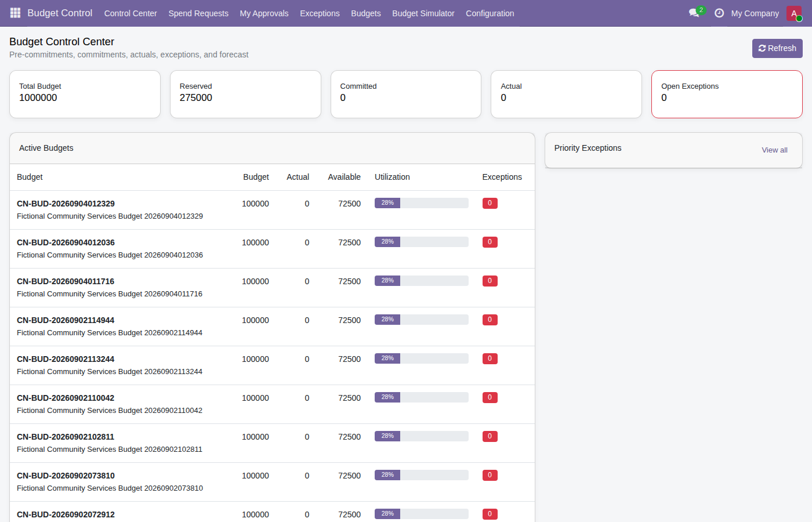The width and height of the screenshot is (812, 522).
Task: Open Budget Simulator menu
Action: [423, 13]
